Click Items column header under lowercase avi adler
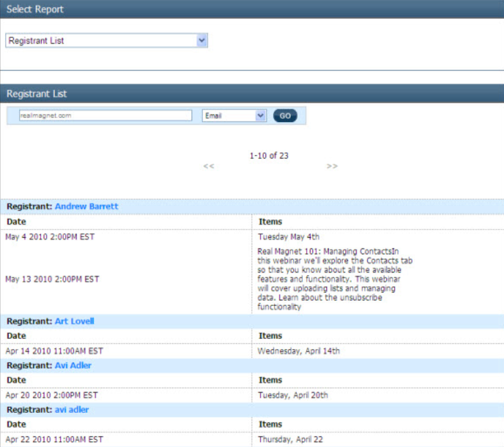The height and width of the screenshot is (447, 504). pyautogui.click(x=270, y=424)
